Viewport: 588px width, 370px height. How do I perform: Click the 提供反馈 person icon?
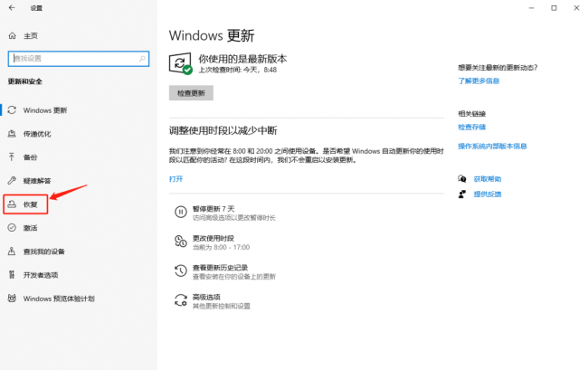coord(462,194)
